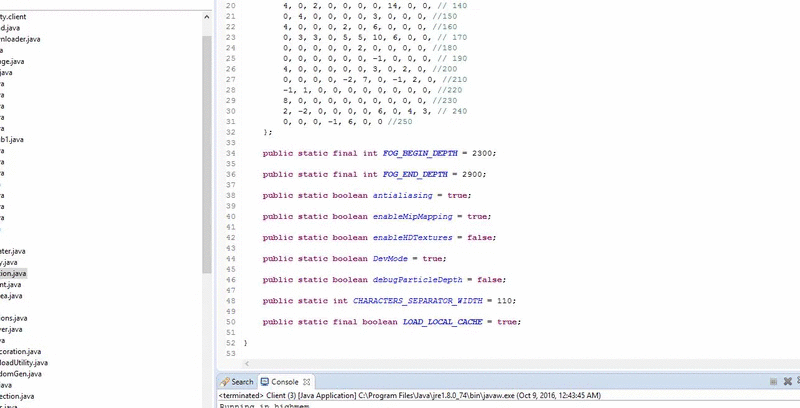Click the LOAD_LOCAL_CACHE identifier

coord(442,322)
